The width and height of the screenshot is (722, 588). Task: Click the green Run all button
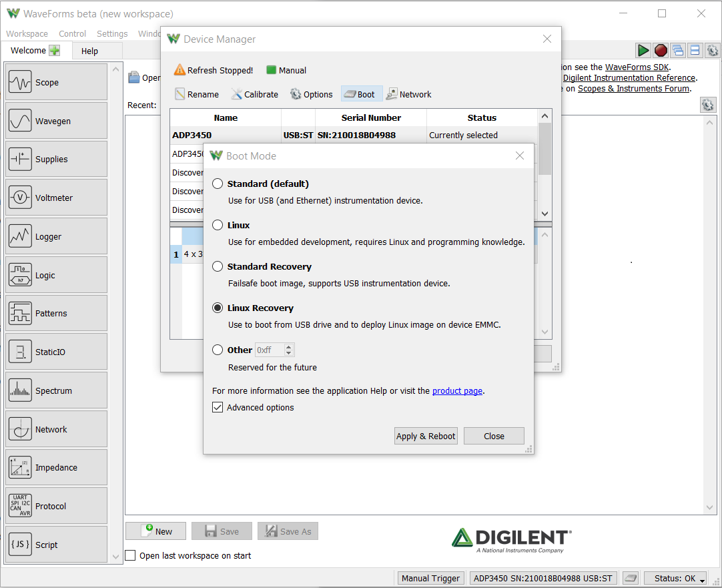pyautogui.click(x=643, y=50)
